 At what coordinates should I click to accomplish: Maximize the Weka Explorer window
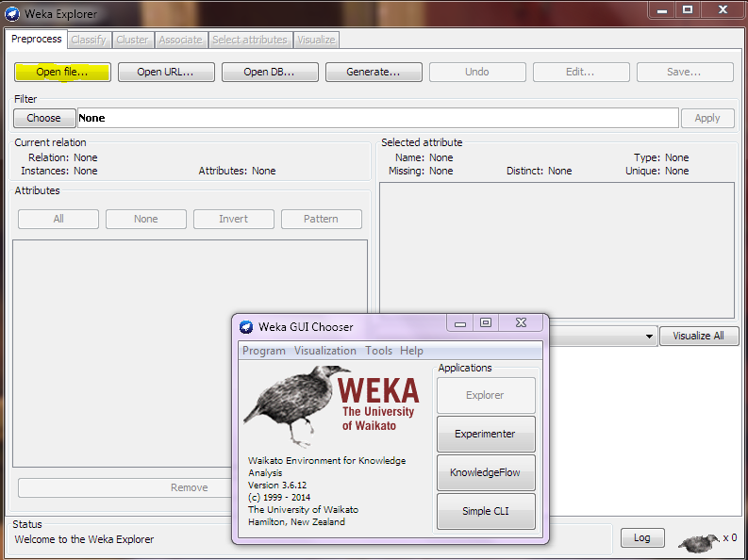(688, 9)
